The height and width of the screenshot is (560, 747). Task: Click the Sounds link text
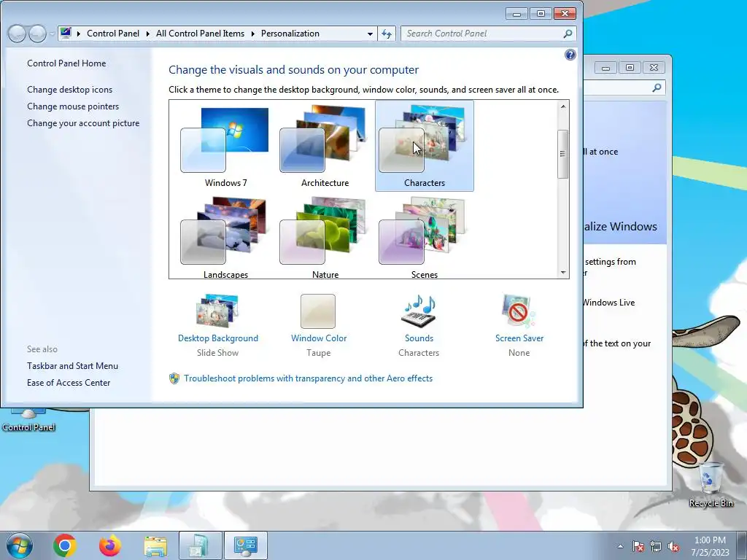(x=419, y=338)
